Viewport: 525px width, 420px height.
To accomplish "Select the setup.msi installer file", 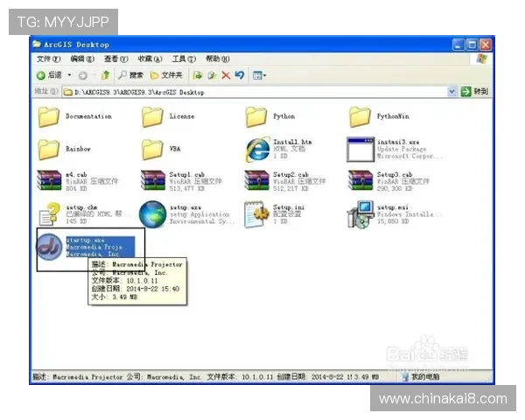I will [x=360, y=214].
